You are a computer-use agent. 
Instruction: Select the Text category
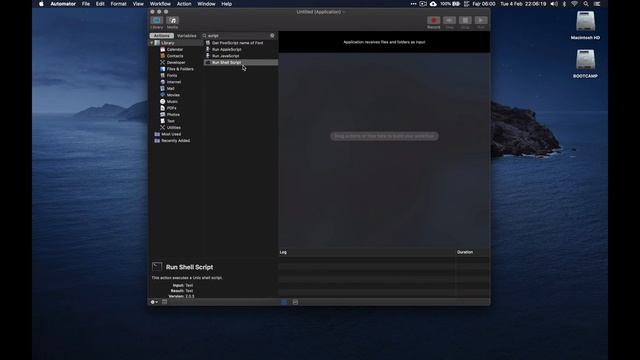171,121
